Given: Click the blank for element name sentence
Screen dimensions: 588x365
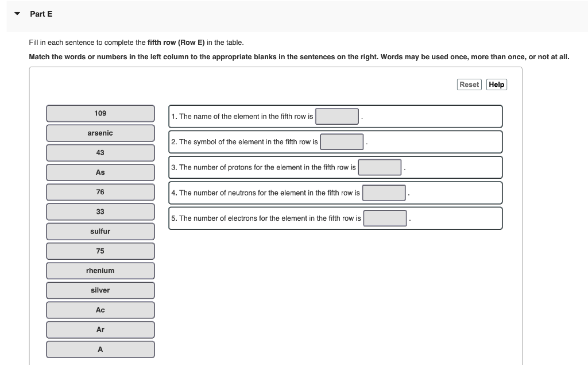Looking at the screenshot, I should click(337, 116).
